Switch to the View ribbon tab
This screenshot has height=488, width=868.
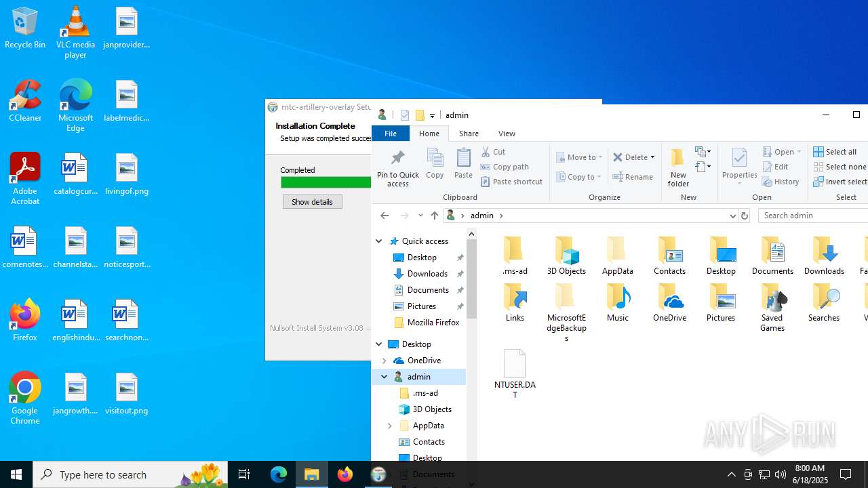[507, 134]
